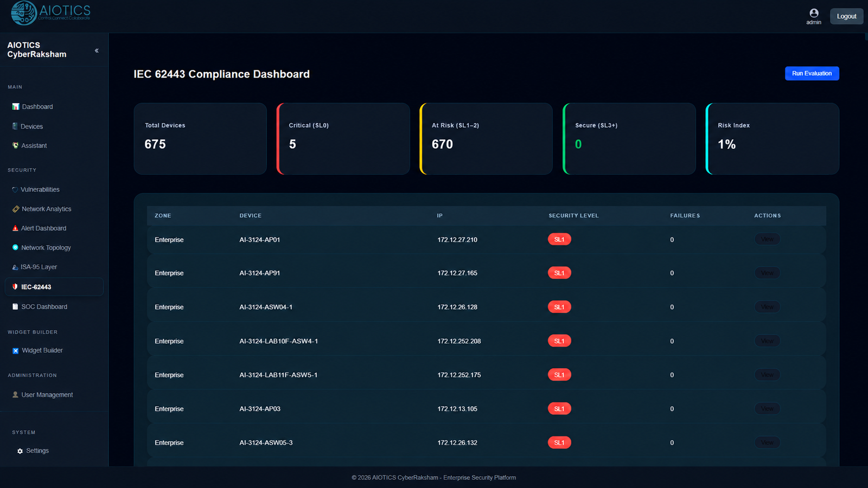Click the Settings gear icon

click(20, 451)
